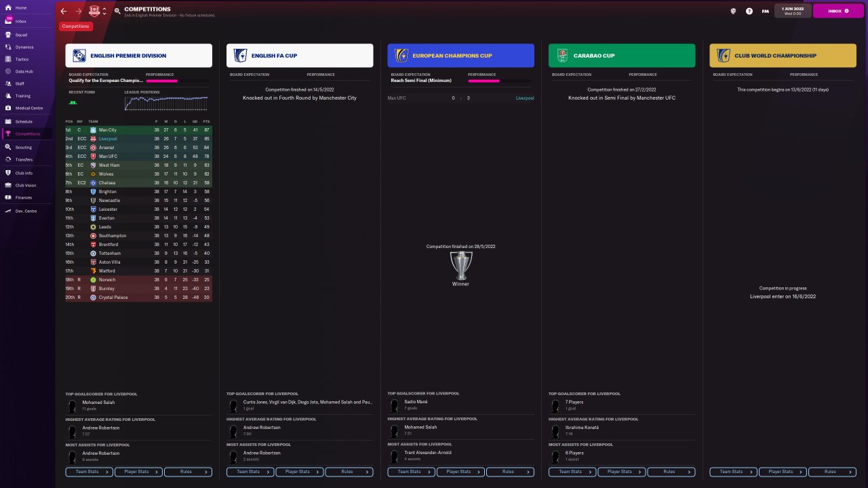868x488 pixels.
Task: Open Sadio Mané, Champions Cup top goalscorer
Action: tap(416, 402)
